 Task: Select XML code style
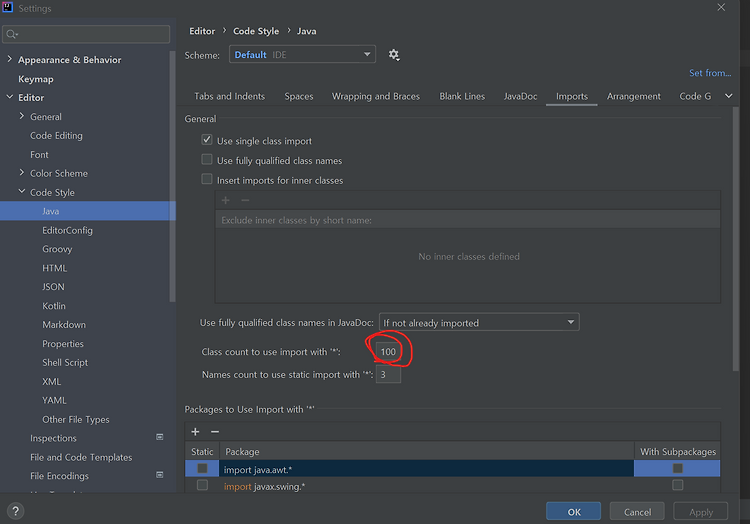tap(52, 382)
